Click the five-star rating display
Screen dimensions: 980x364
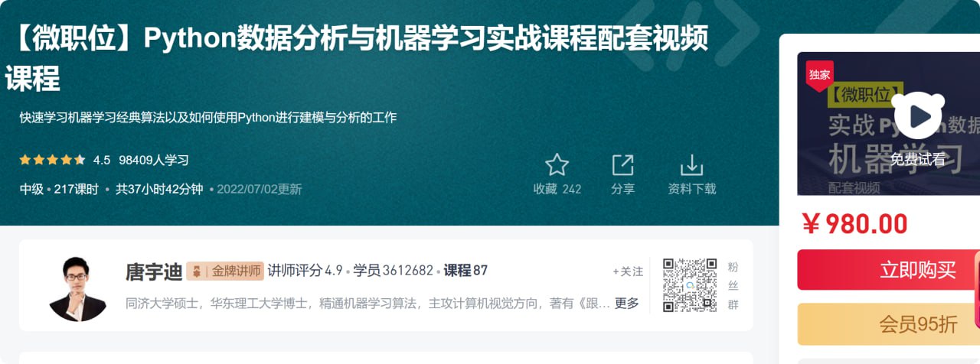(52, 160)
